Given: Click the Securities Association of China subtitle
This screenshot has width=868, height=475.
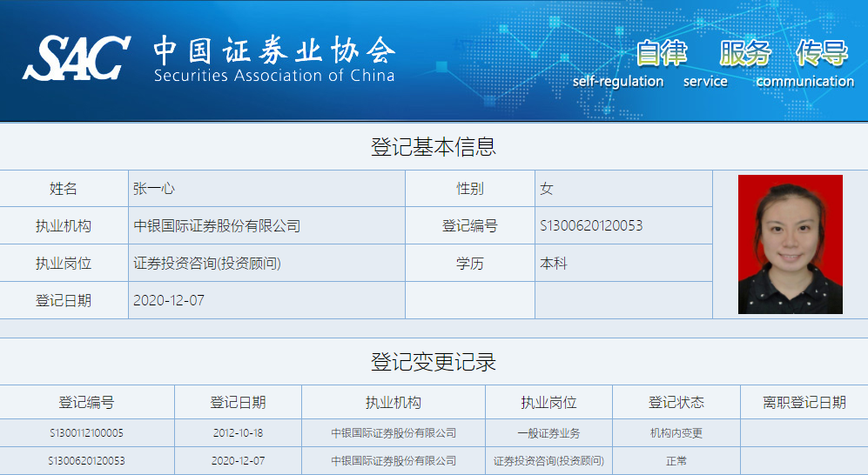Looking at the screenshot, I should coord(274,76).
